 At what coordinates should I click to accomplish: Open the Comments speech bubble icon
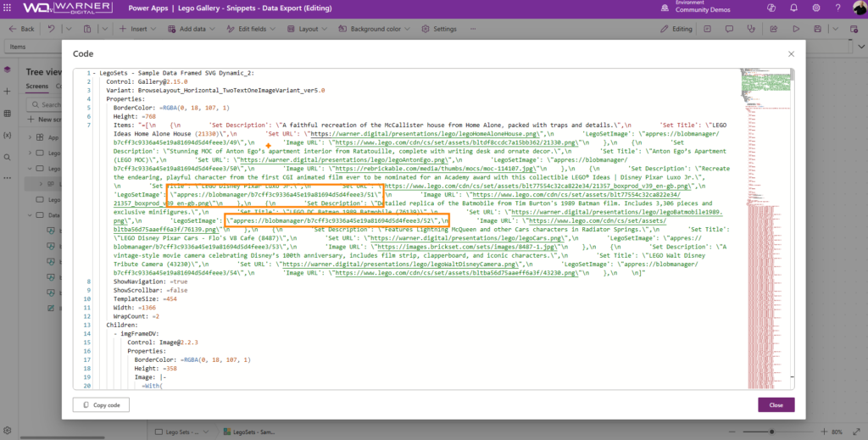coord(729,29)
